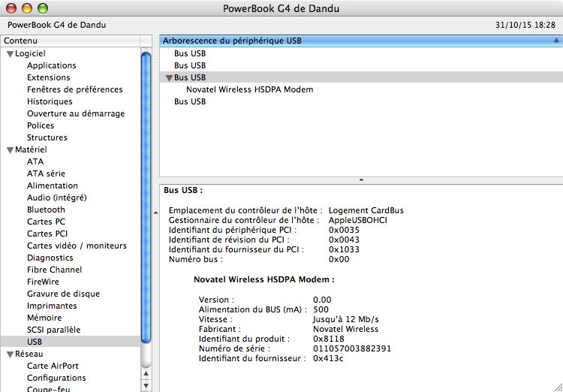Viewport: 563px width, 392px height.
Task: Select Cartes PC in the sidebar
Action: (46, 222)
